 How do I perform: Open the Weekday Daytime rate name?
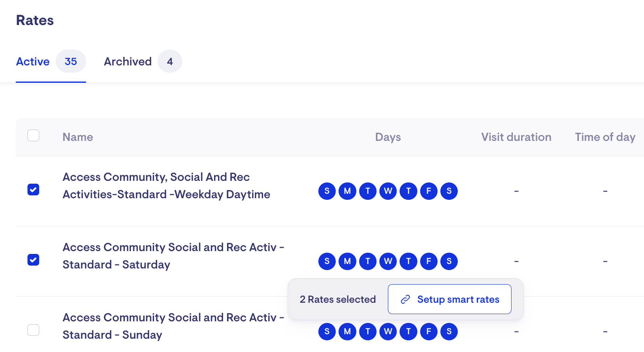coord(166,186)
